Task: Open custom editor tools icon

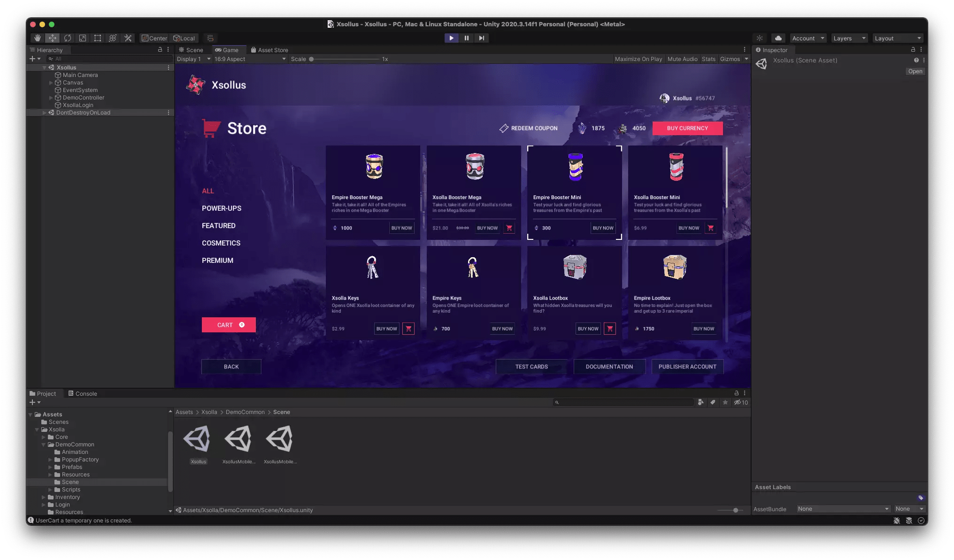Action: [128, 38]
